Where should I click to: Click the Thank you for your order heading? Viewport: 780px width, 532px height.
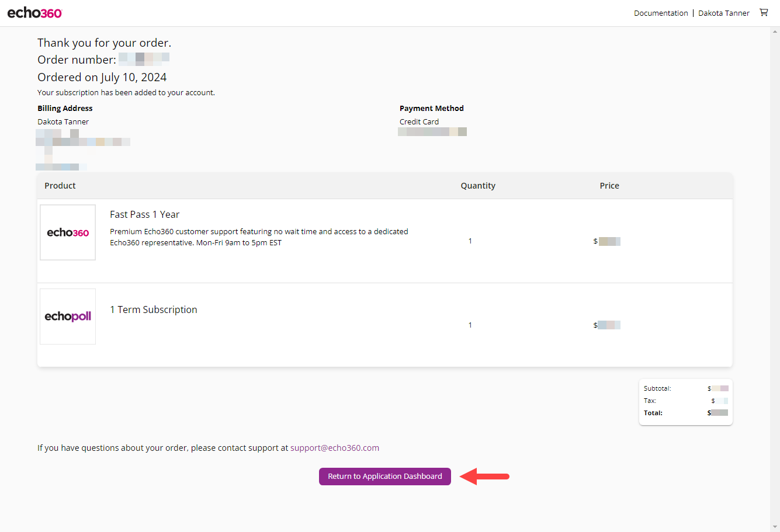[104, 43]
